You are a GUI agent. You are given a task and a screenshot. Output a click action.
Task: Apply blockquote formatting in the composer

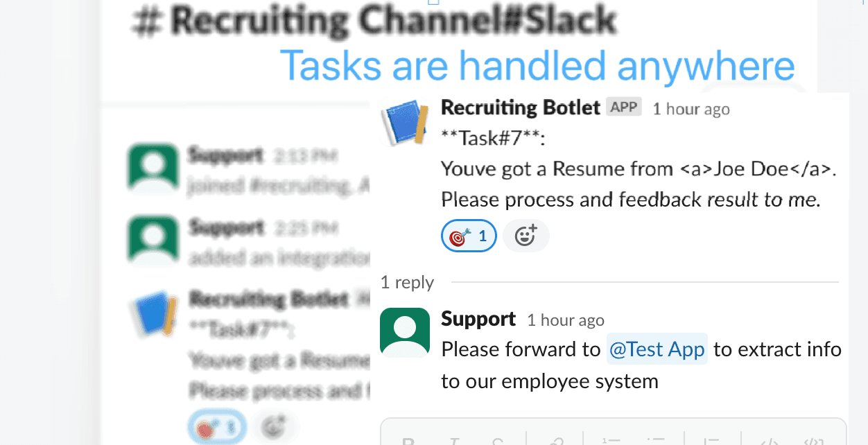click(x=711, y=442)
